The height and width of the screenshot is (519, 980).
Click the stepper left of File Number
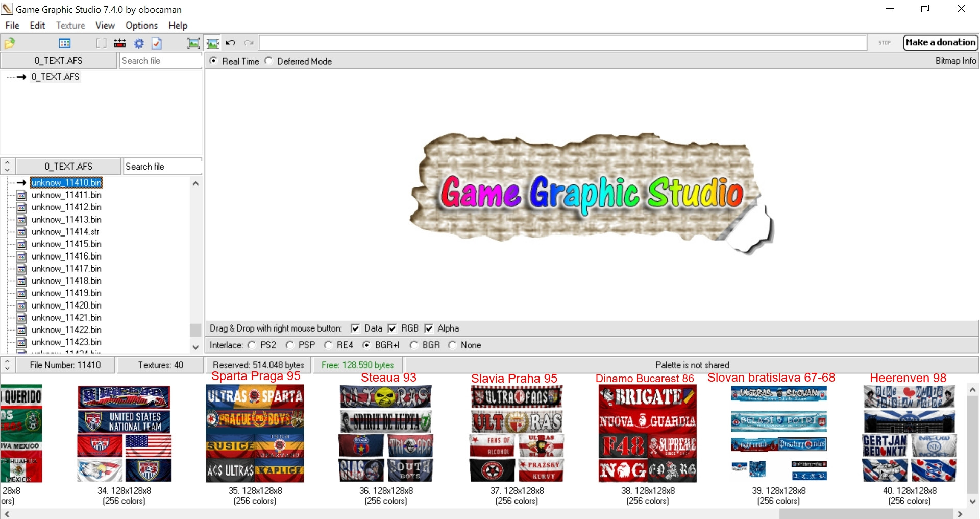coord(7,365)
